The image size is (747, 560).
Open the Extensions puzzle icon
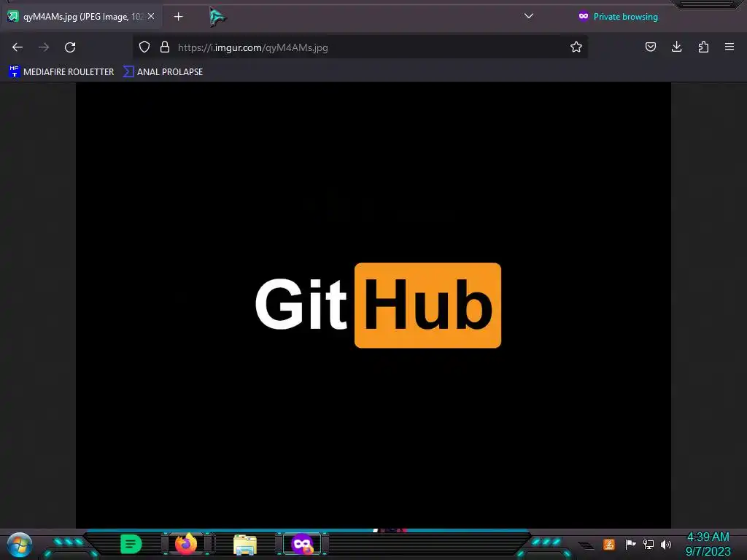703,47
